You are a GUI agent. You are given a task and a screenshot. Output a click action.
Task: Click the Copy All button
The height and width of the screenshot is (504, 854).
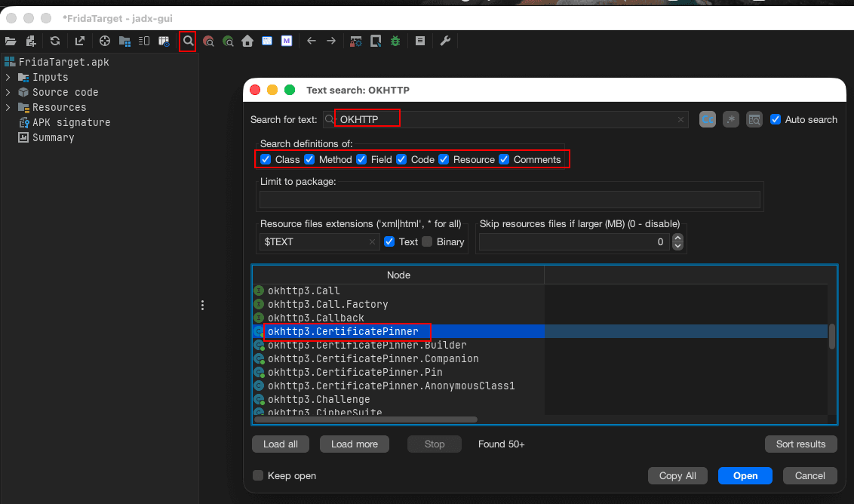[x=677, y=475]
